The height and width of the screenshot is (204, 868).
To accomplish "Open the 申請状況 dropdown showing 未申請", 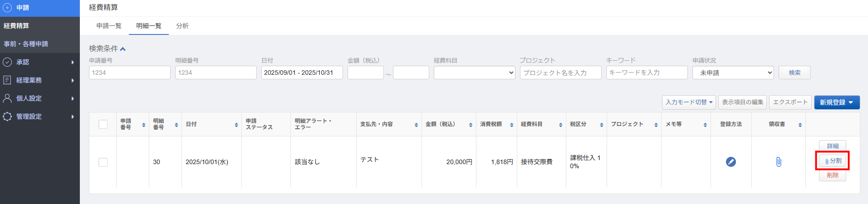I will (733, 73).
